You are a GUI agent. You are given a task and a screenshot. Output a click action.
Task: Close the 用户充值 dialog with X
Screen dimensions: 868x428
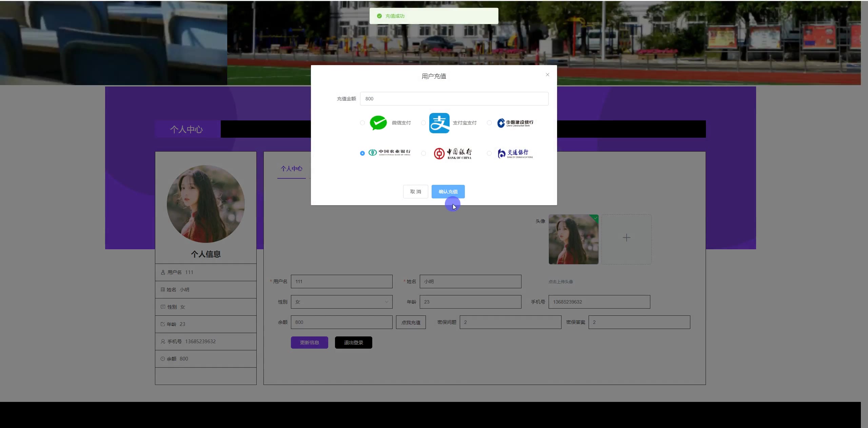coord(547,75)
